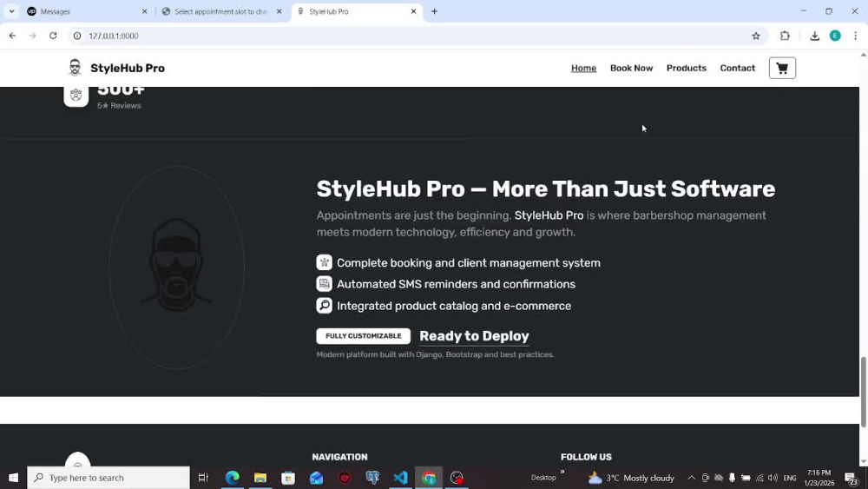Show hidden system tray icons
868x489 pixels.
[x=692, y=478]
